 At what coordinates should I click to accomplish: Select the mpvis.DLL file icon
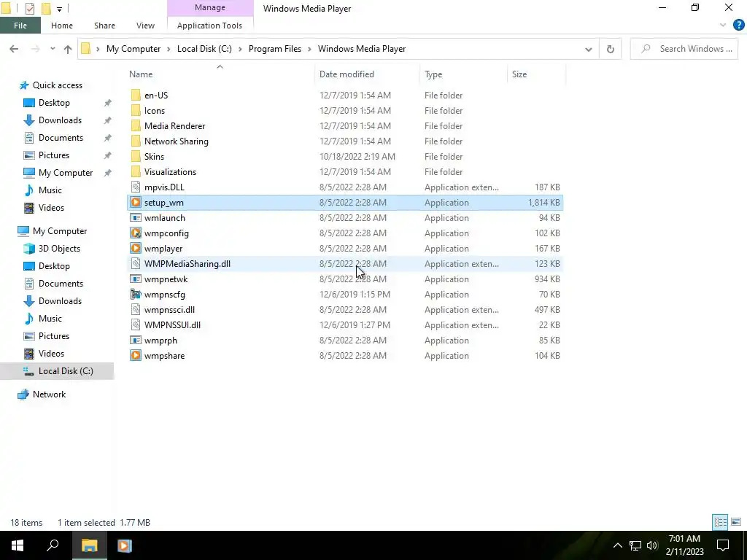(136, 187)
